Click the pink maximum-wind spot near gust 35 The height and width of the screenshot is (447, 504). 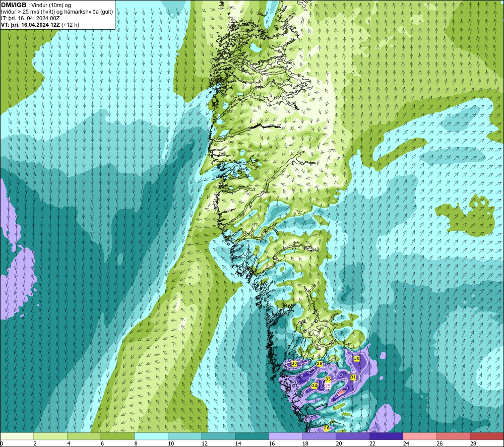(x=342, y=392)
